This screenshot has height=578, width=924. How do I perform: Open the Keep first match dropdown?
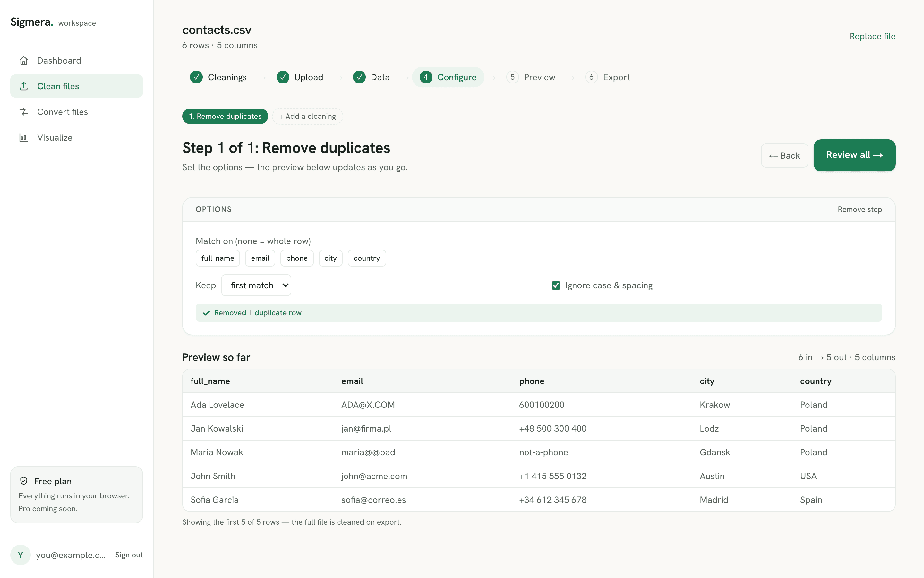coord(256,285)
